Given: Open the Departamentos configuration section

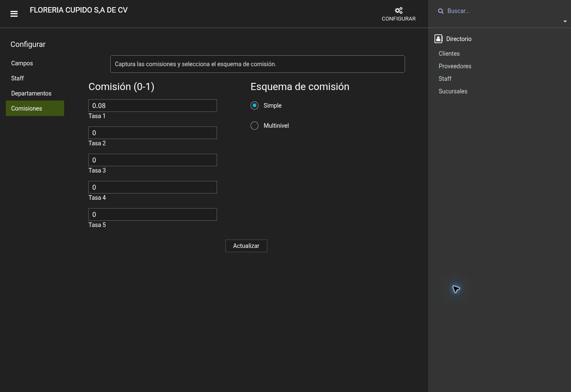Looking at the screenshot, I should 35,93.
